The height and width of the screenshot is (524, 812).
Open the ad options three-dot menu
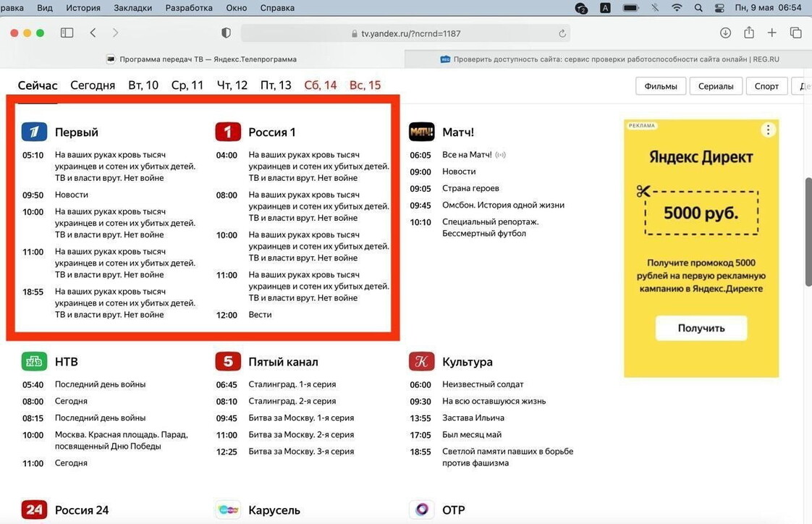tap(768, 130)
